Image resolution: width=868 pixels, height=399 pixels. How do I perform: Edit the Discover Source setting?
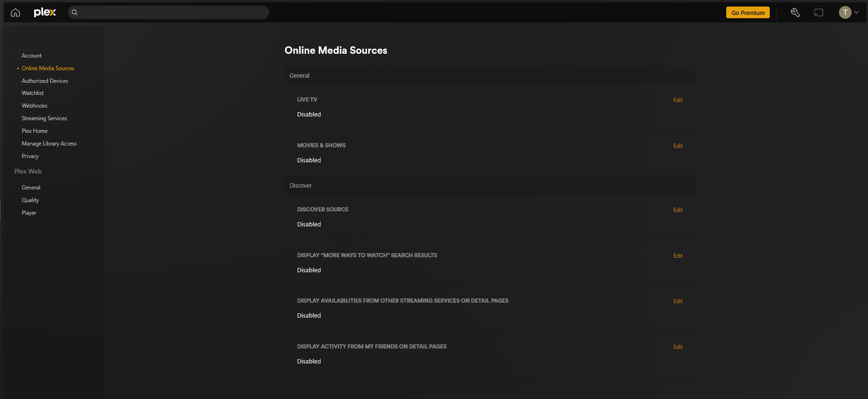pyautogui.click(x=678, y=210)
